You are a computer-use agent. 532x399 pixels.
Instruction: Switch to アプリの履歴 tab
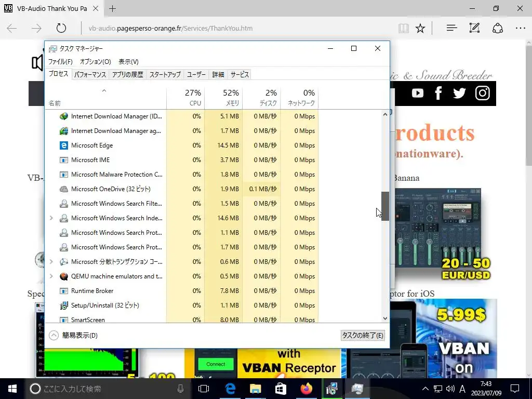point(128,75)
